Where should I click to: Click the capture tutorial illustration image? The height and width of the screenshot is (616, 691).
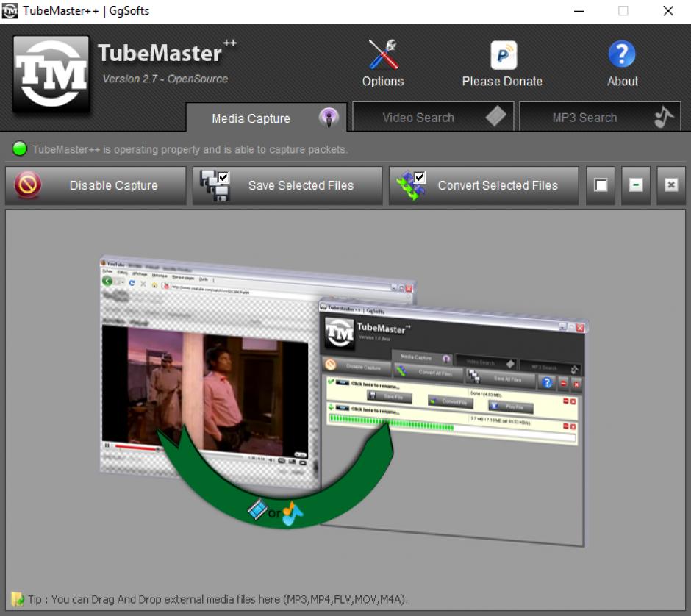343,401
